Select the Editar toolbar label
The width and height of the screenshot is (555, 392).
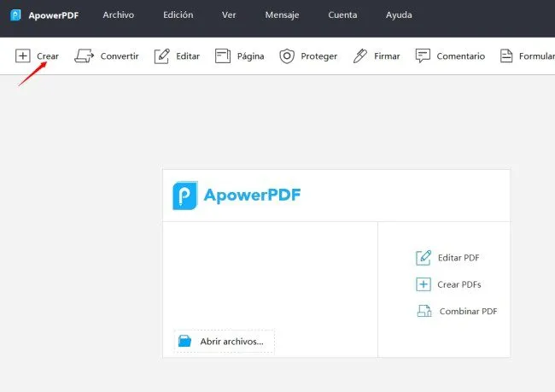[188, 56]
